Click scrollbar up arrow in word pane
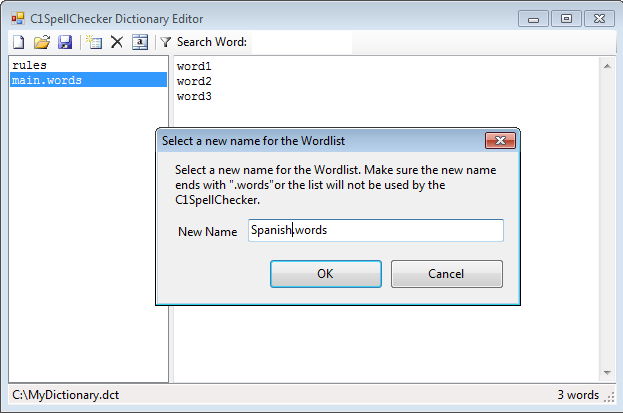Viewport: 623px width, 413px height. tap(607, 66)
